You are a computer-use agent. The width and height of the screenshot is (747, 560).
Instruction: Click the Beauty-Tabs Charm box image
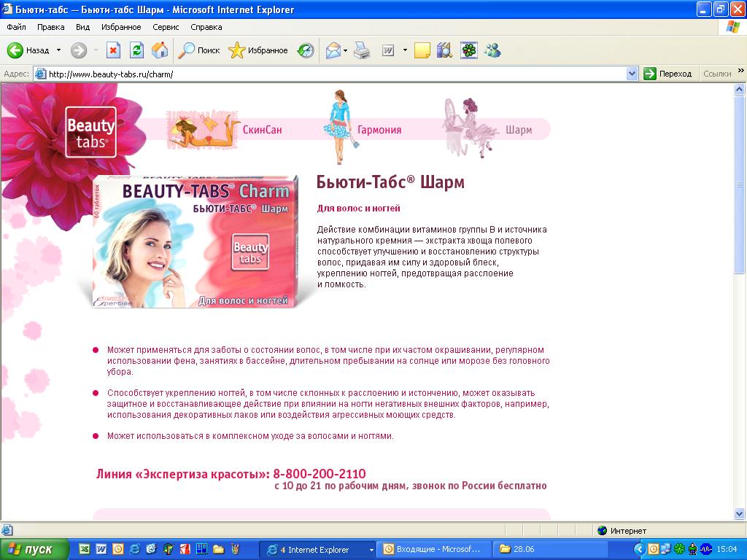click(x=196, y=242)
